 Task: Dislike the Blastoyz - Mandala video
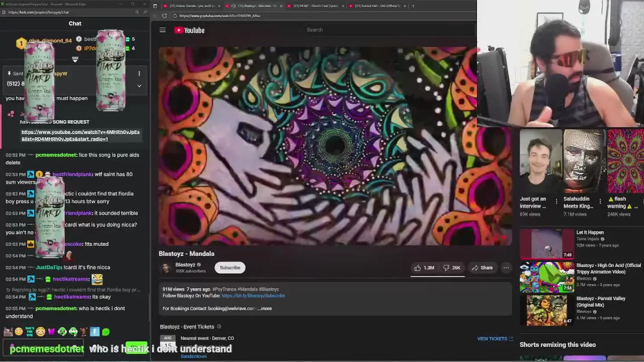pyautogui.click(x=451, y=268)
